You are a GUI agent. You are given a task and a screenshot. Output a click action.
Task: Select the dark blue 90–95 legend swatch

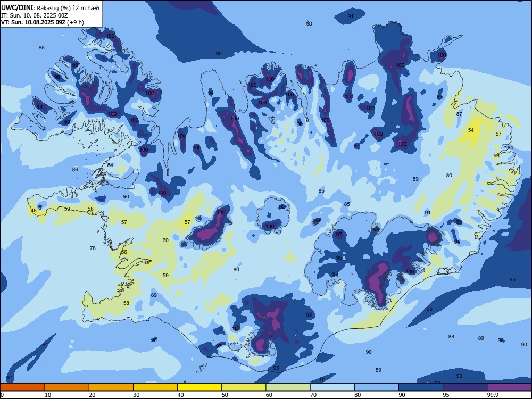[421, 387]
